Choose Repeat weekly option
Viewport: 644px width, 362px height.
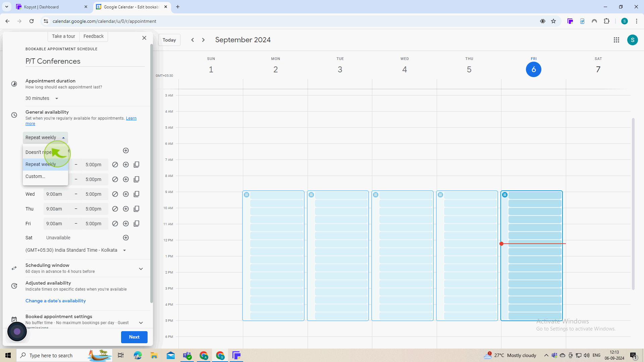tap(45, 164)
